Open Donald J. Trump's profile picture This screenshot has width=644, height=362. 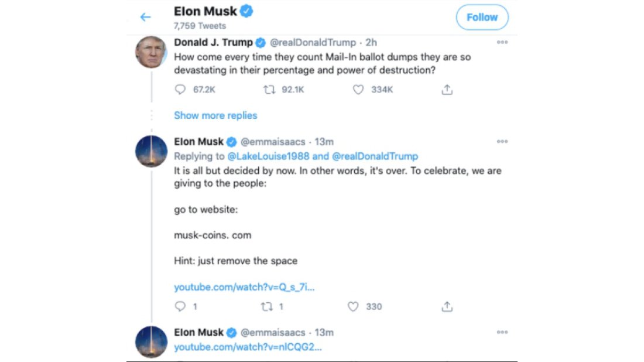point(151,52)
